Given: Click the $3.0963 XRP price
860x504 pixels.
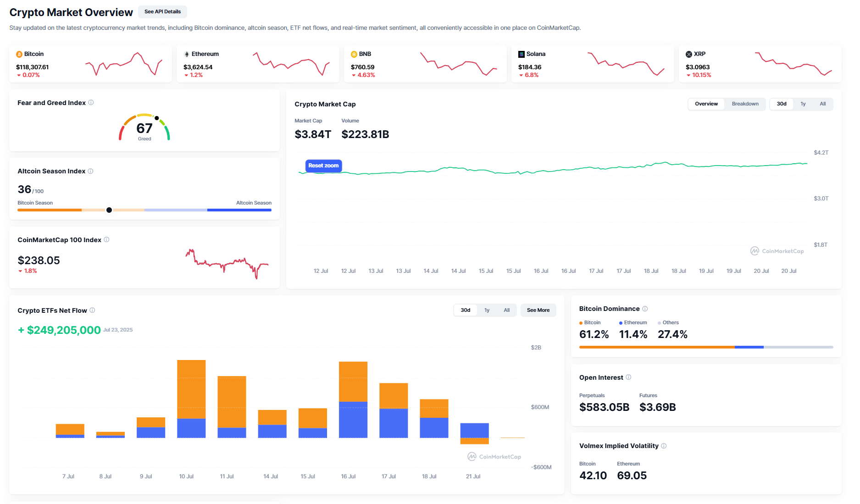Looking at the screenshot, I should (x=698, y=67).
